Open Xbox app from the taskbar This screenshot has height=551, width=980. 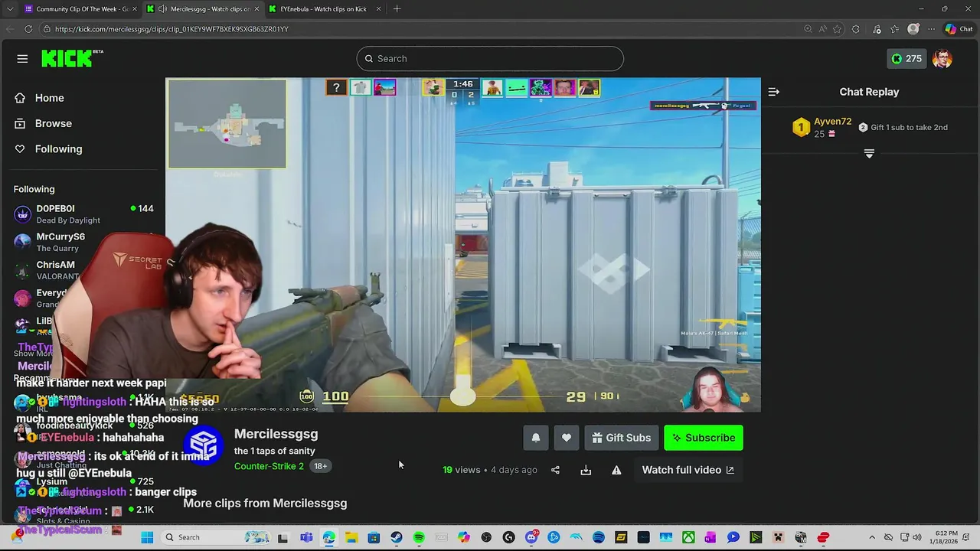[688, 537]
